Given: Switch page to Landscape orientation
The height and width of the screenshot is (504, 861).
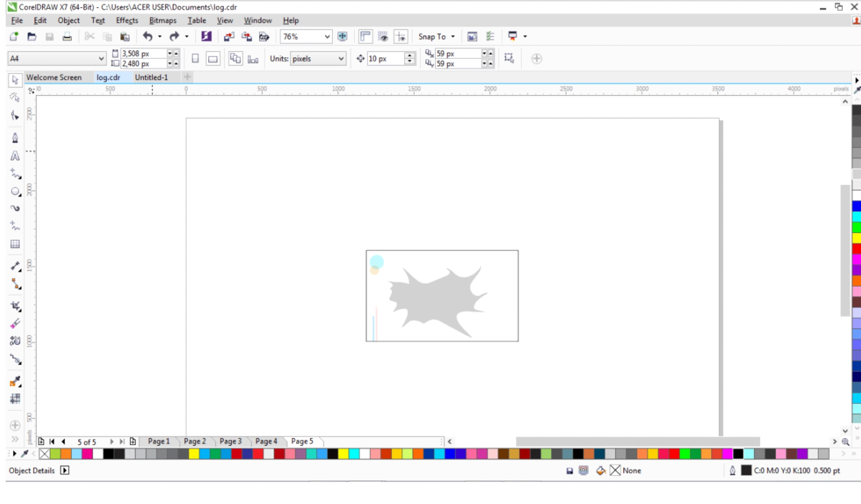Looking at the screenshot, I should pos(213,58).
